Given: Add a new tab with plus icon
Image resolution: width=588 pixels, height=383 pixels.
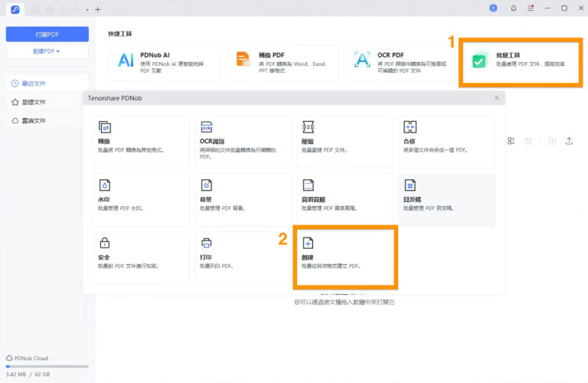Looking at the screenshot, I should [97, 9].
